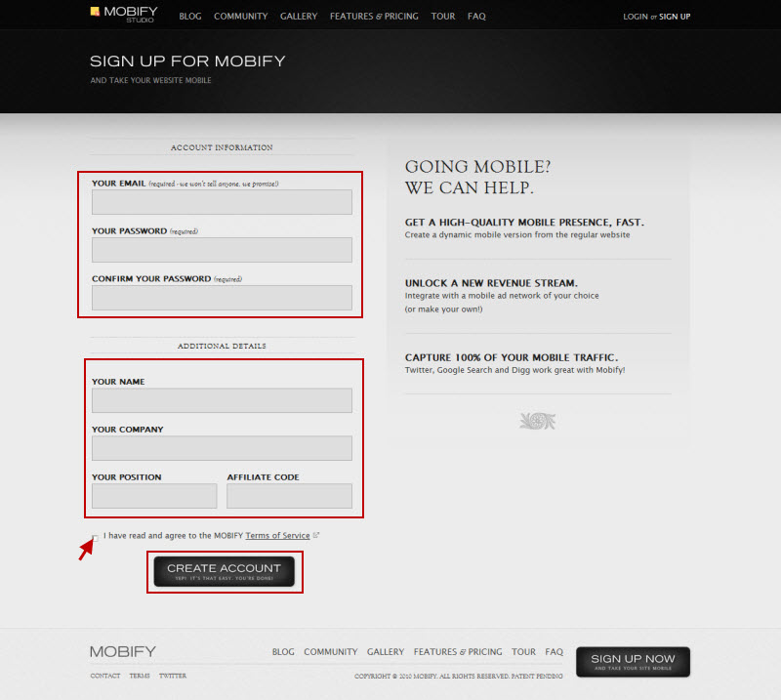The image size is (781, 700).
Task: Open the Twitter link in the footer
Action: coord(173,676)
